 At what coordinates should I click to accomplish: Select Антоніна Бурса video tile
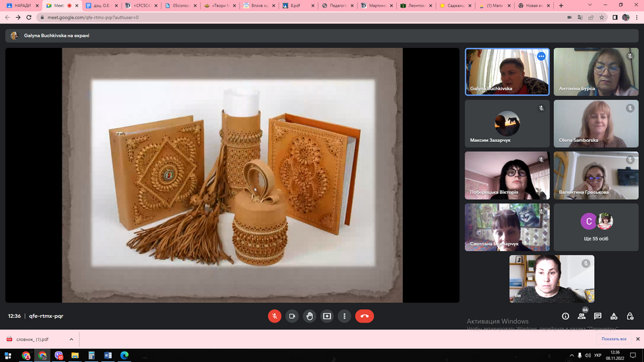click(x=596, y=72)
